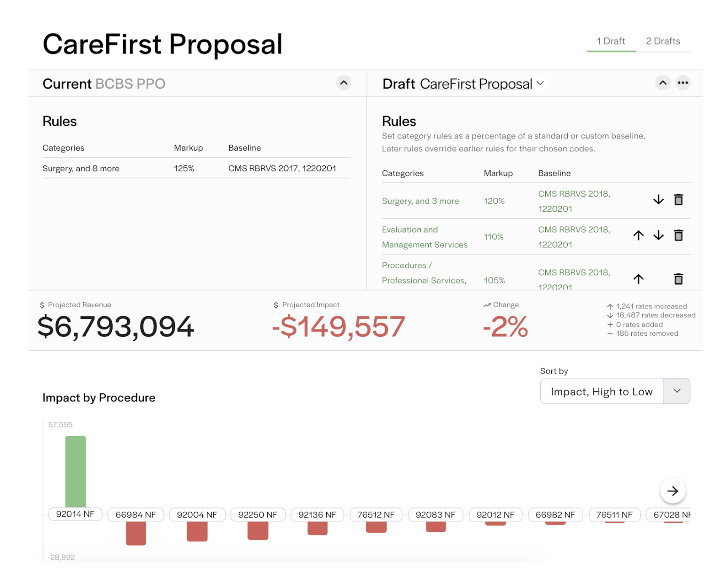The image size is (728, 577).
Task: Collapse the Current BCBS PPO panel
Action: (x=344, y=83)
